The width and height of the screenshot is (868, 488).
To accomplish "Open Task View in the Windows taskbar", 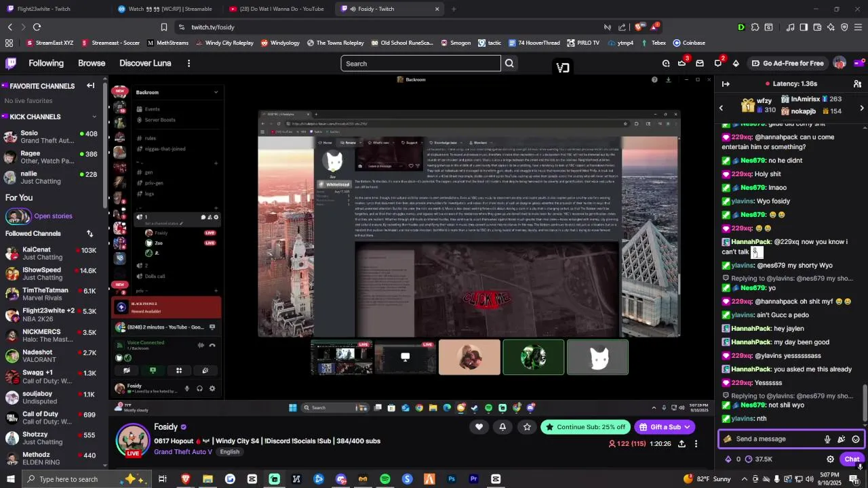I will (163, 479).
